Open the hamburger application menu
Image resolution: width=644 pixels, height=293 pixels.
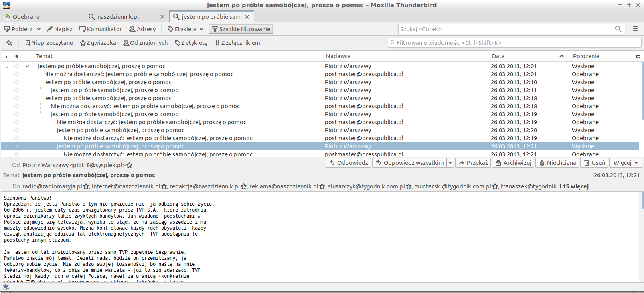[635, 29]
